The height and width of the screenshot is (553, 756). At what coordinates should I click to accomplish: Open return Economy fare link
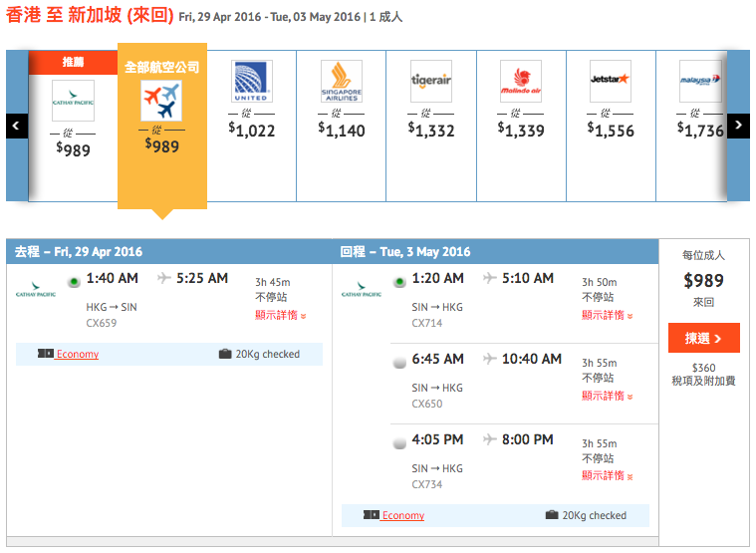coord(403,516)
